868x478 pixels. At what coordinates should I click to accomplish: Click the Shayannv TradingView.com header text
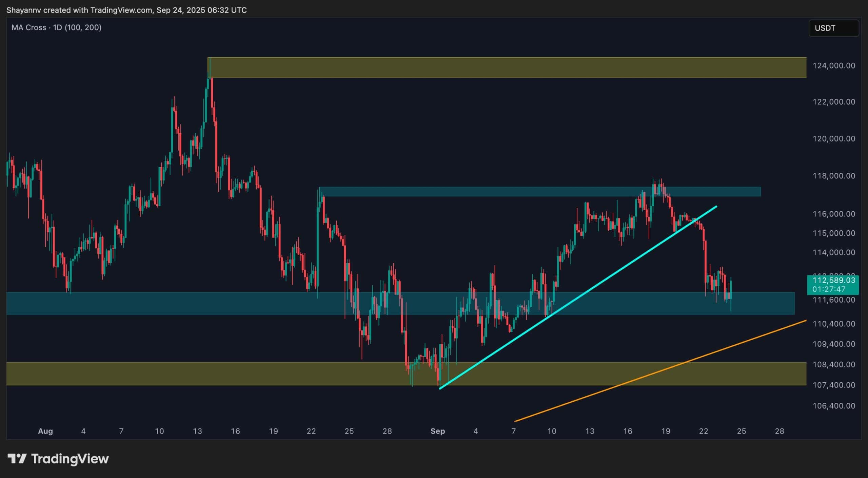click(126, 10)
